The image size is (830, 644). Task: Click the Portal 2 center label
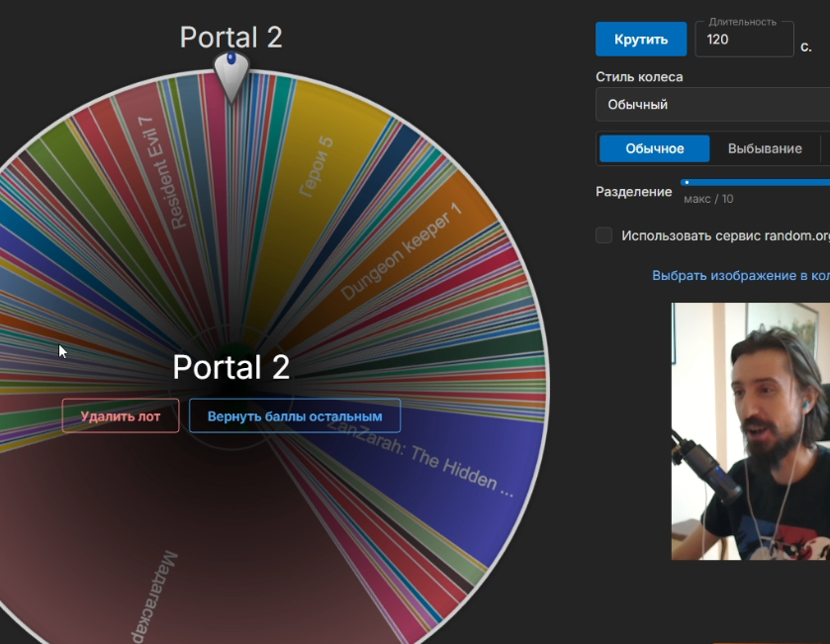[x=231, y=366]
